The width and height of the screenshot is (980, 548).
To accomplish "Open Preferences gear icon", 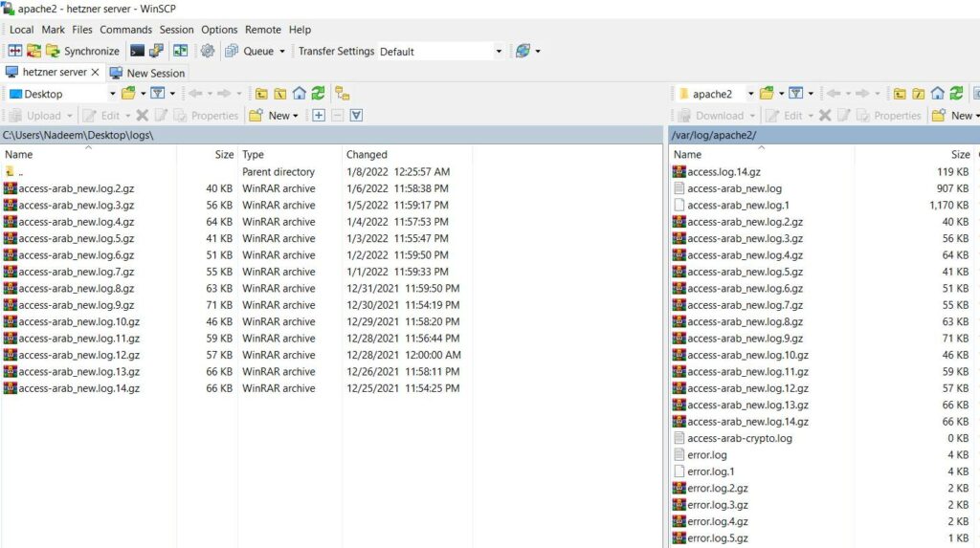I will (x=208, y=52).
